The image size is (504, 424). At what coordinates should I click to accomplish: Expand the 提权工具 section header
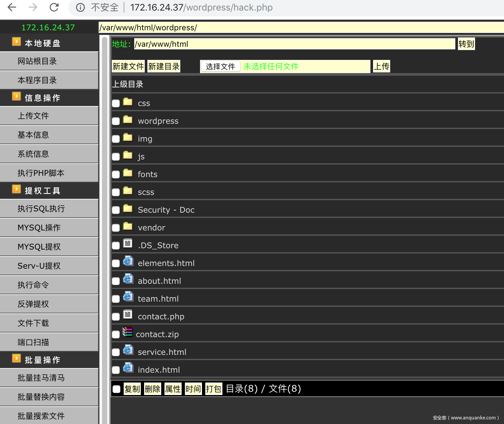16,189
